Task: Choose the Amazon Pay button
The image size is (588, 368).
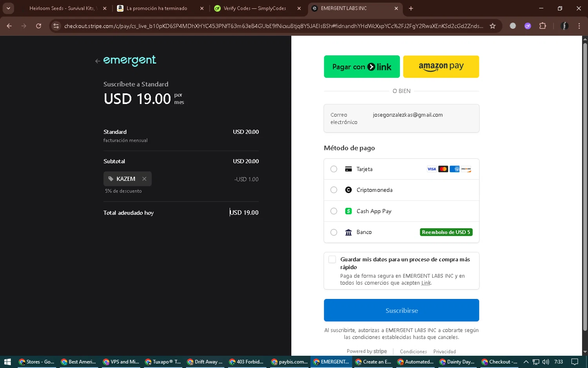Action: [441, 67]
